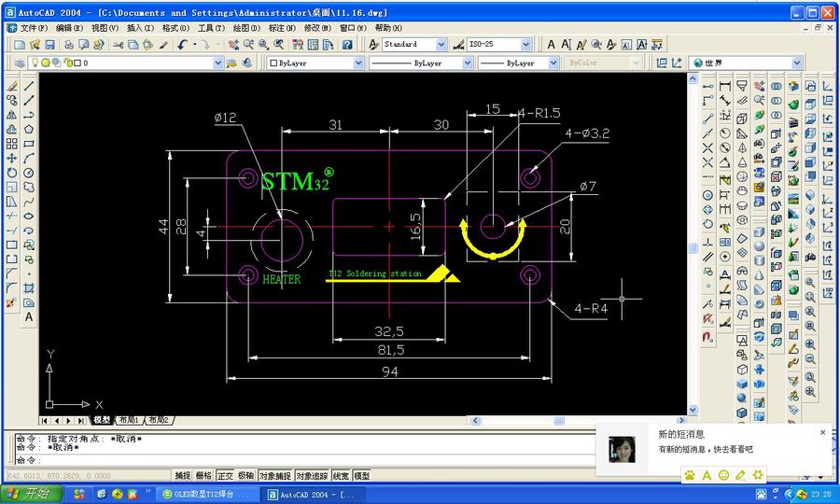This screenshot has width=840, height=504.
Task: Open the Text Style icon
Action: tap(374, 45)
